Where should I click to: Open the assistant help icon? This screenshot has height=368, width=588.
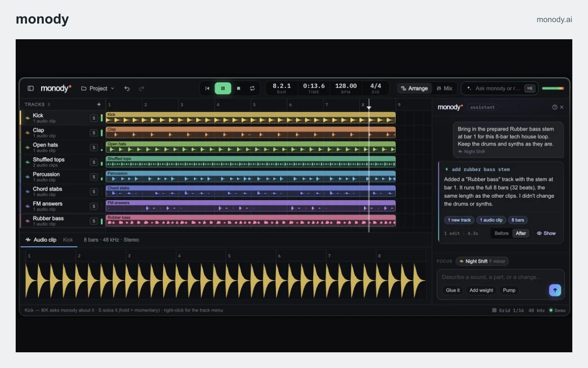[555, 107]
